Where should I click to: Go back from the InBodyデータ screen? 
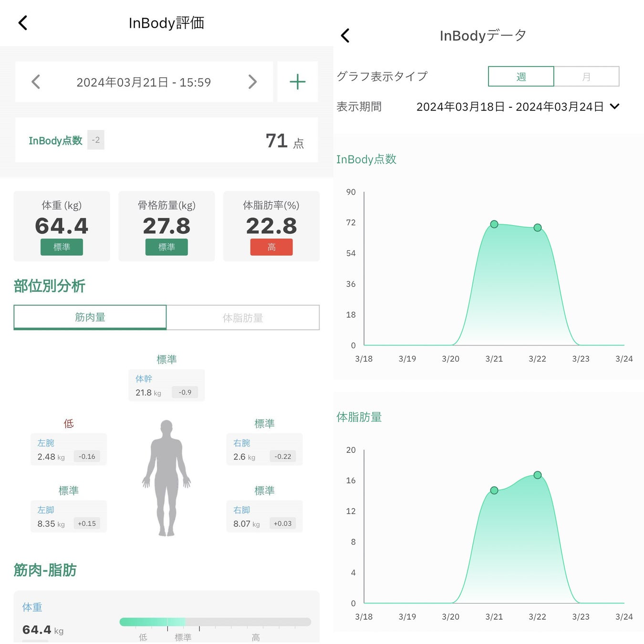[x=345, y=35]
